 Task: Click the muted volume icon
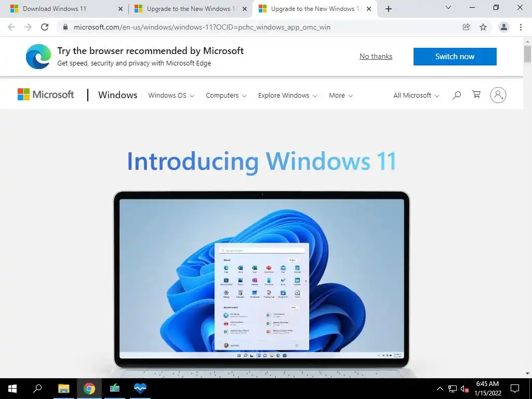click(x=465, y=389)
